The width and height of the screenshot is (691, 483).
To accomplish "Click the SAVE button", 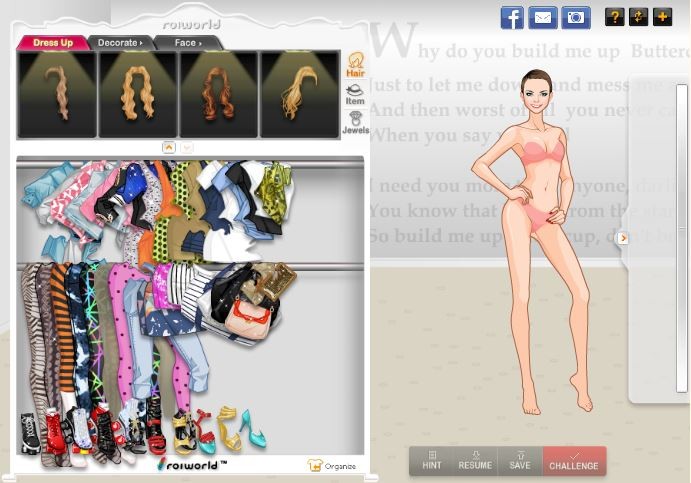I will click(519, 460).
